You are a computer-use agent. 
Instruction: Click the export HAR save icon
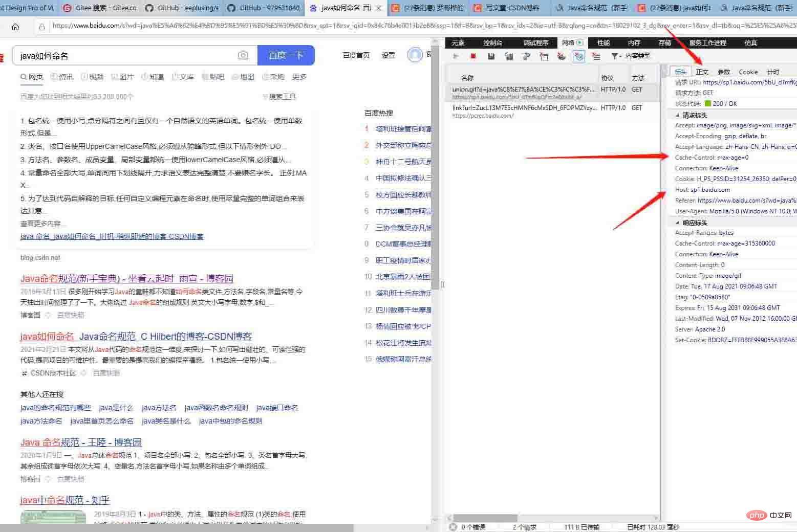491,56
